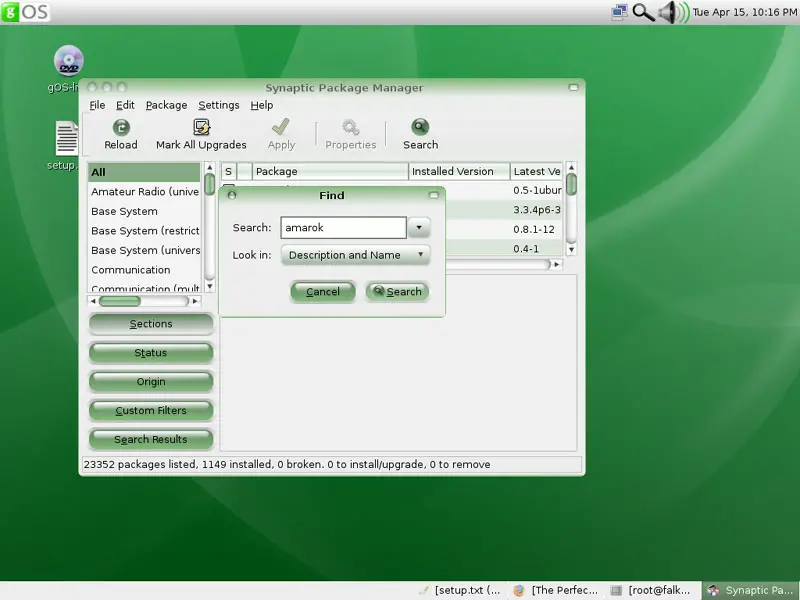
Task: Click the network icon in system tray
Action: click(x=619, y=12)
